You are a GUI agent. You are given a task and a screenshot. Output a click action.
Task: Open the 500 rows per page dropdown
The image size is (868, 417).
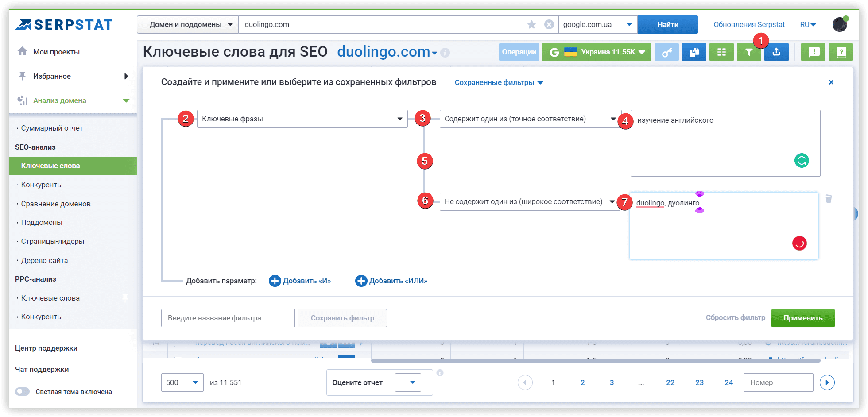(182, 382)
